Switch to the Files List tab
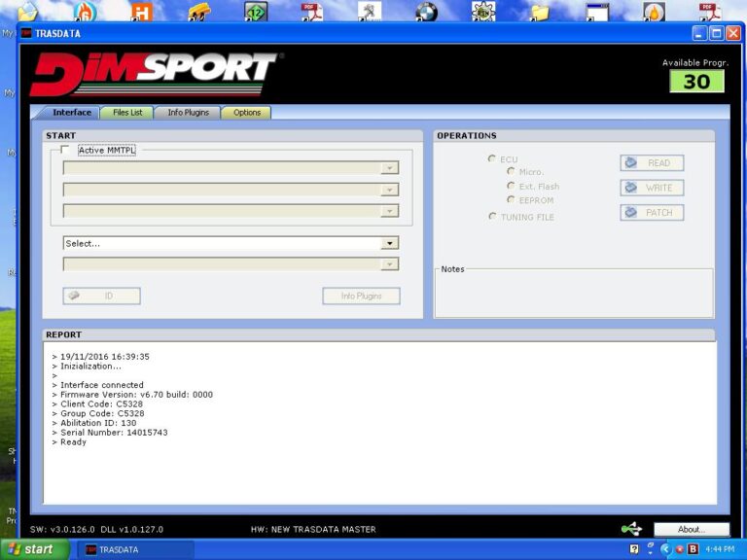 127,113
